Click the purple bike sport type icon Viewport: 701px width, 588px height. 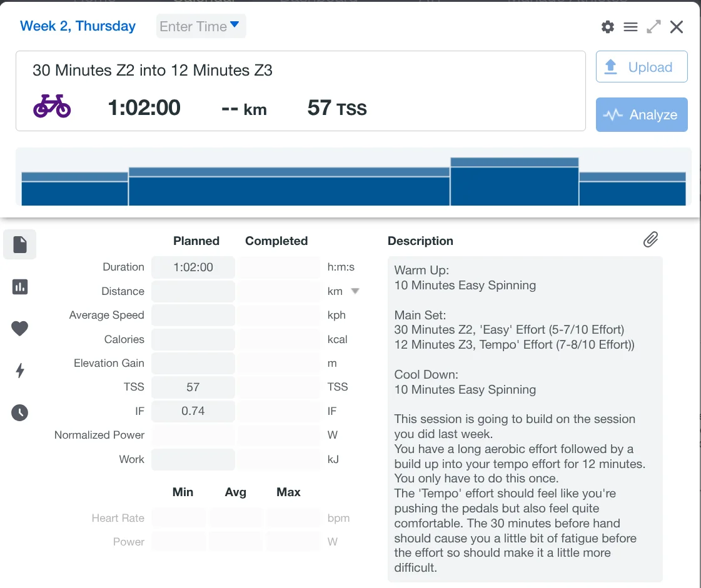tap(52, 107)
